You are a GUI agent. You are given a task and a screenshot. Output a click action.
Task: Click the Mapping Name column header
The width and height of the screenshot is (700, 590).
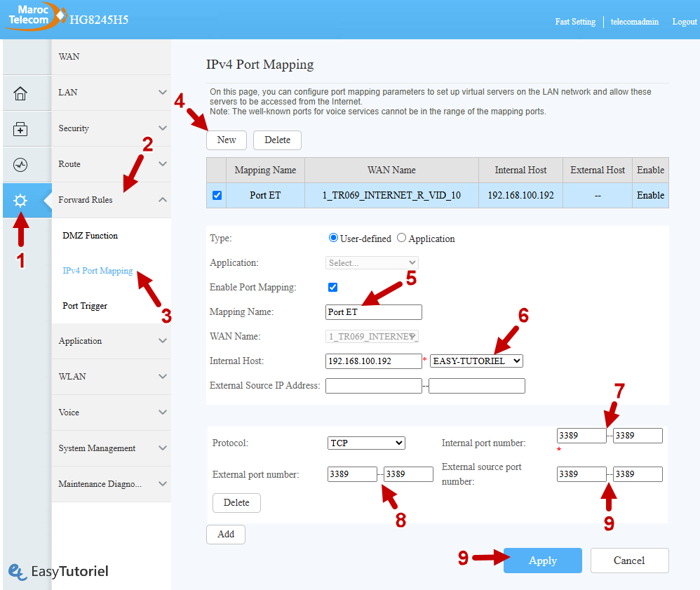click(x=265, y=170)
